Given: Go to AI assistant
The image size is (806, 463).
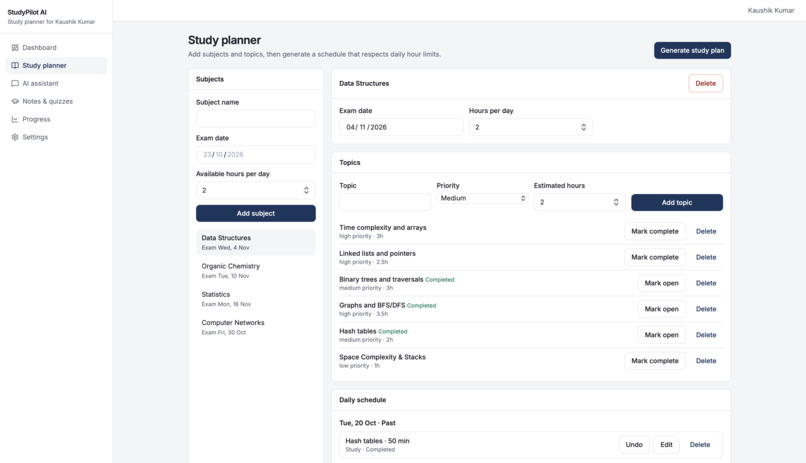Looking at the screenshot, I should pos(56,84).
